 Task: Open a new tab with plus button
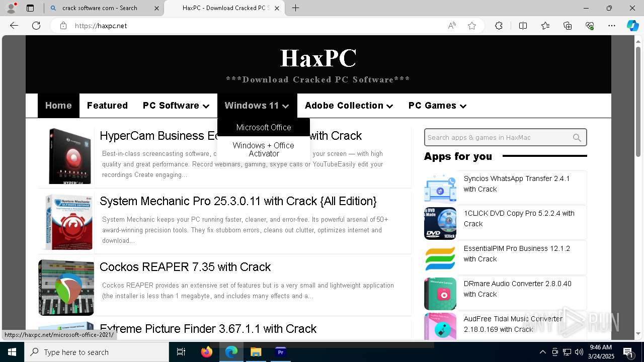tap(296, 8)
